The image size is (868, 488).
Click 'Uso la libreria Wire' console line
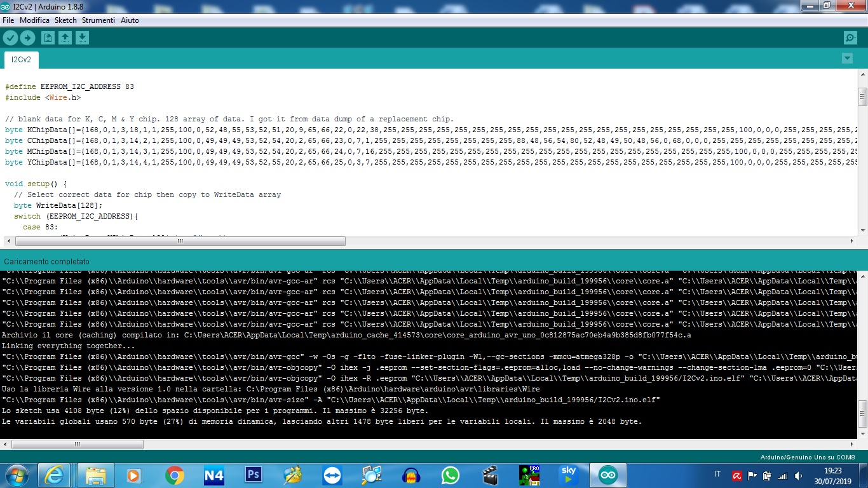pyautogui.click(x=271, y=389)
